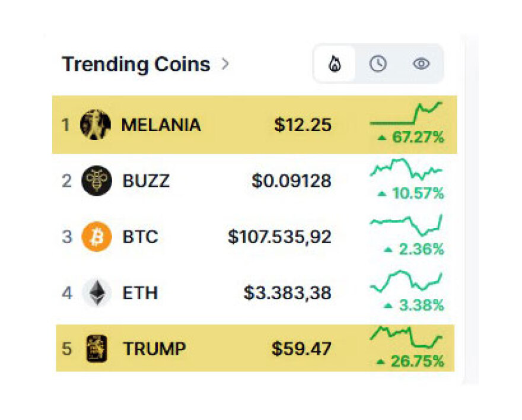522x420 pixels.
Task: Toggle the eye most viewed icon
Action: coord(421,64)
